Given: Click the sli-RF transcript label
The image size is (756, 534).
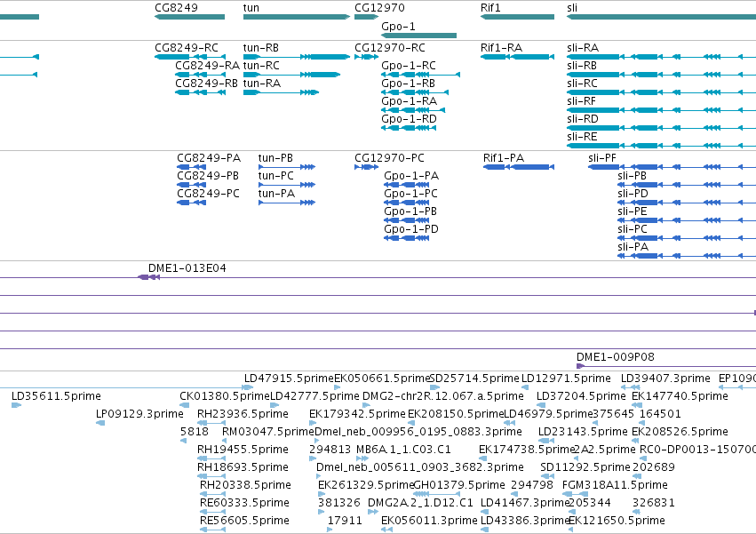Looking at the screenshot, I should tap(582, 101).
